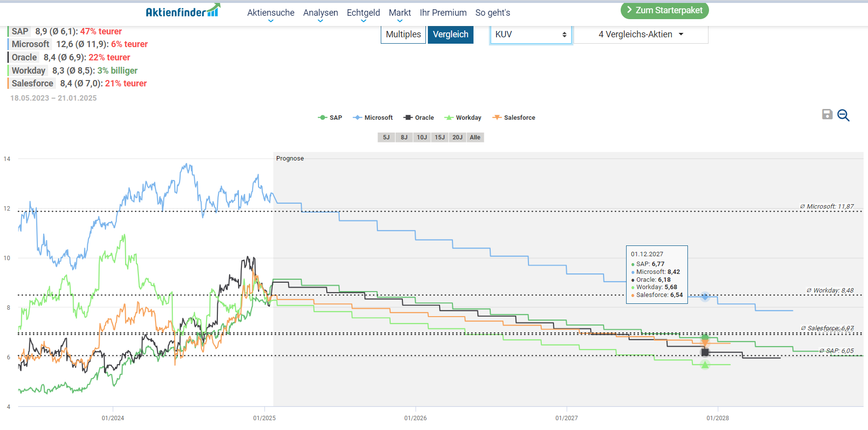Open the So geht's page
Screen dimensions: 868x430
coord(493,13)
